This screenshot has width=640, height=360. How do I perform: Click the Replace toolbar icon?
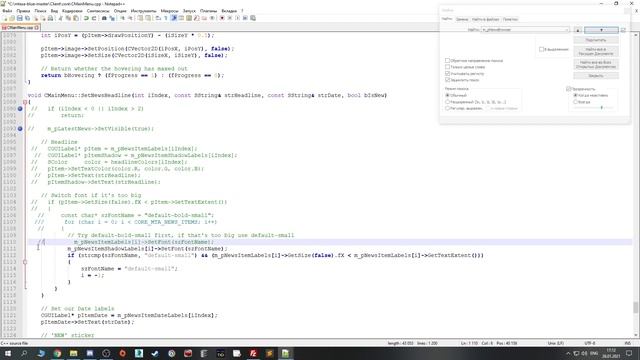112,18
